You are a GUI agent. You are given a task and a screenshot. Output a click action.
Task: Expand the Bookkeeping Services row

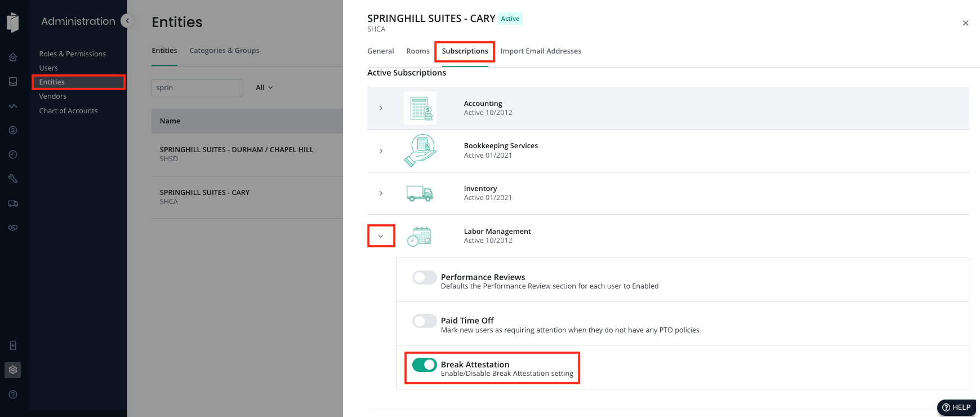(381, 151)
